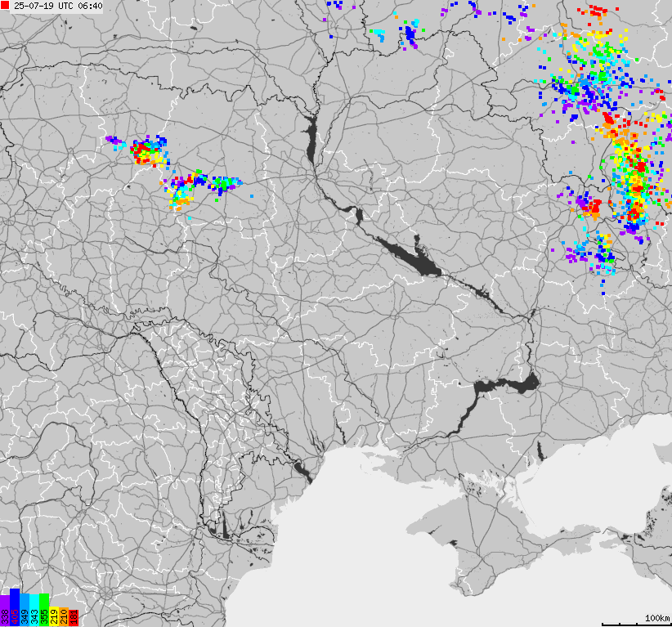Click the dark blue legend bar labeled 405
672x627 pixels.
click(15, 607)
